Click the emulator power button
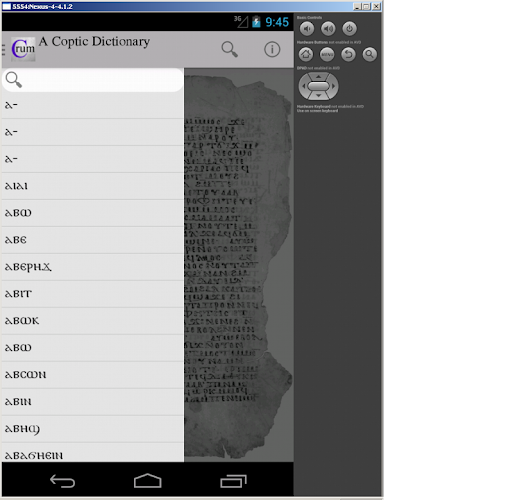 [349, 29]
